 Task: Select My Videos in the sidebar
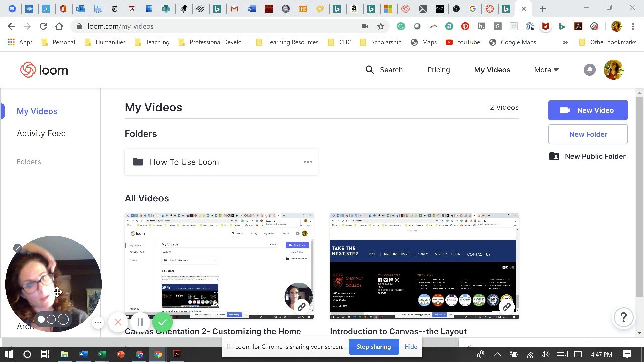[x=37, y=111]
